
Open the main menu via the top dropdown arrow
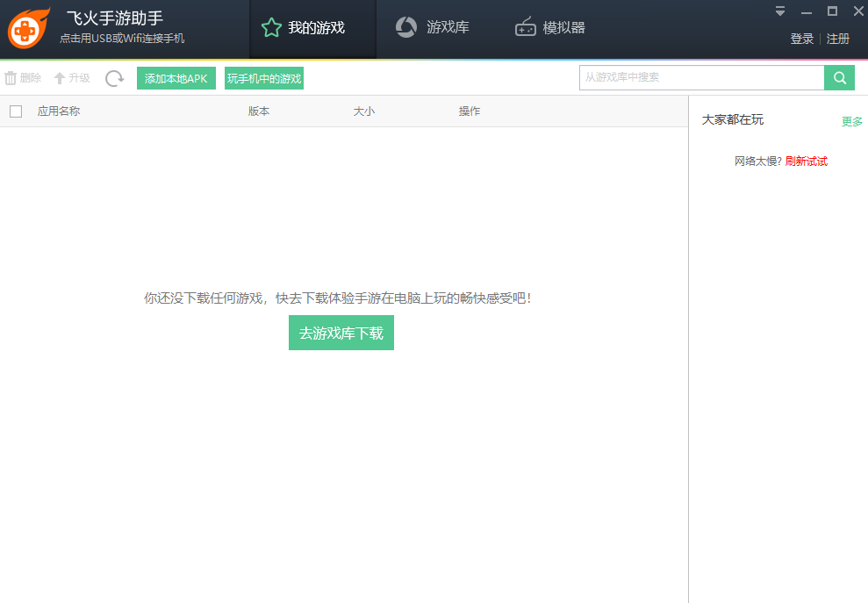779,12
